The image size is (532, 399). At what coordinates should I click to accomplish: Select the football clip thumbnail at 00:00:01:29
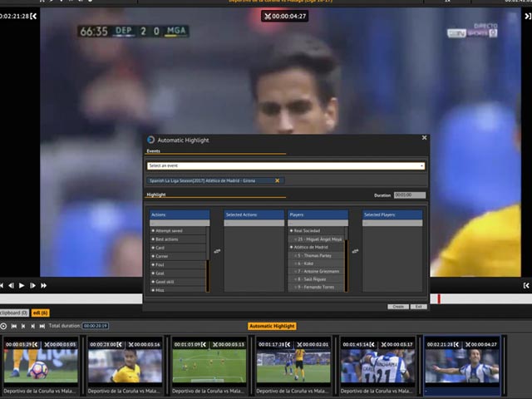[x=41, y=366]
